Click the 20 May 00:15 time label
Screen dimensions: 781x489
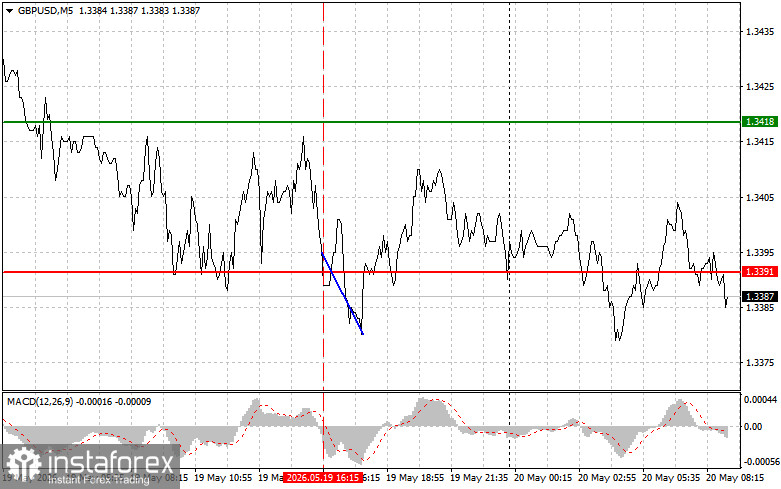(543, 478)
